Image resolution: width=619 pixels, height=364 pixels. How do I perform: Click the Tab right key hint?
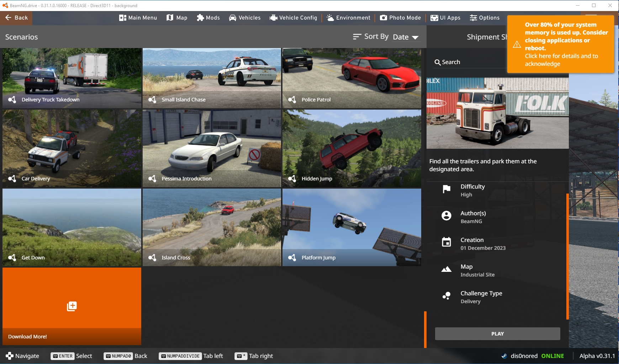(254, 356)
